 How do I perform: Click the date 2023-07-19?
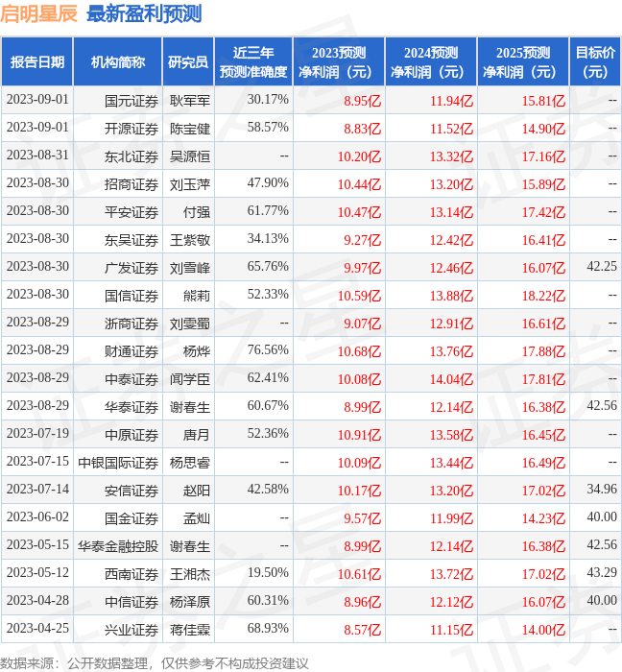pos(37,433)
